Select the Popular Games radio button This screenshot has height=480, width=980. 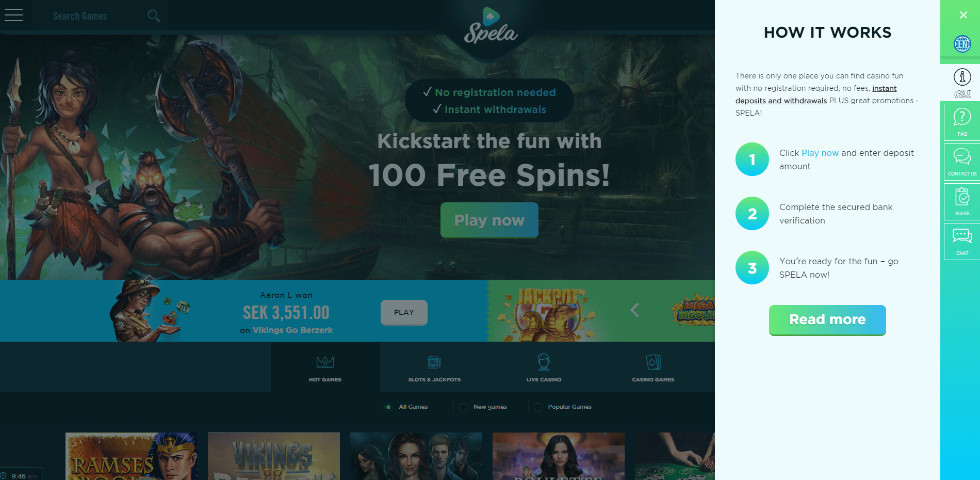click(x=538, y=407)
